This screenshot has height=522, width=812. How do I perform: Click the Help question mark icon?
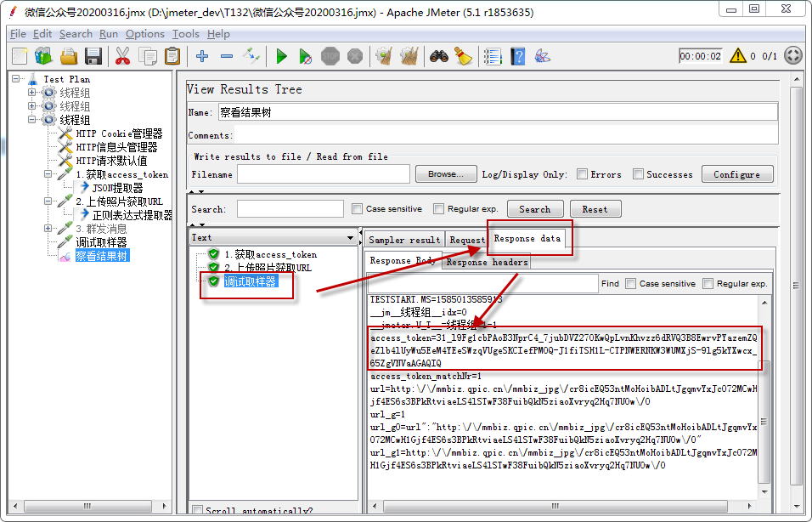pos(518,56)
